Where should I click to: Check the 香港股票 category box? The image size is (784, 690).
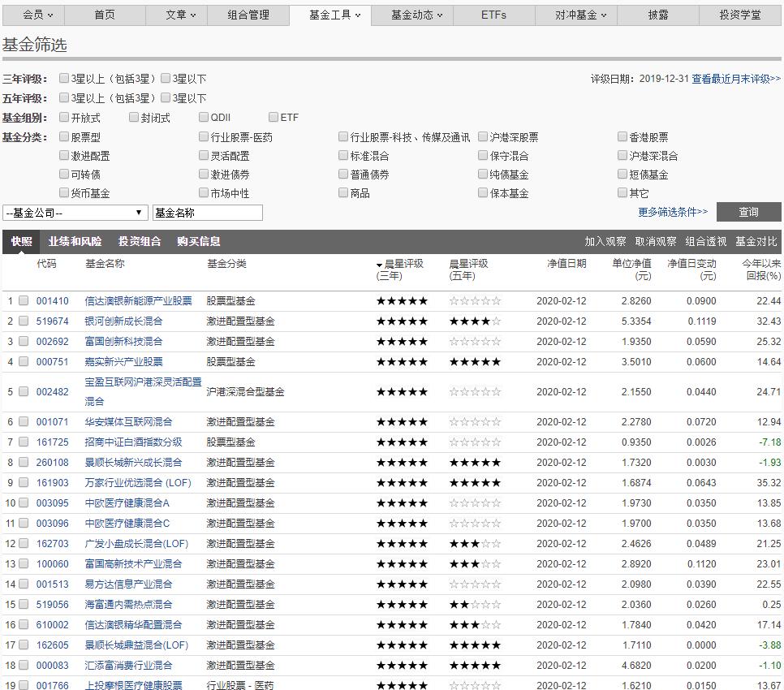tap(622, 136)
